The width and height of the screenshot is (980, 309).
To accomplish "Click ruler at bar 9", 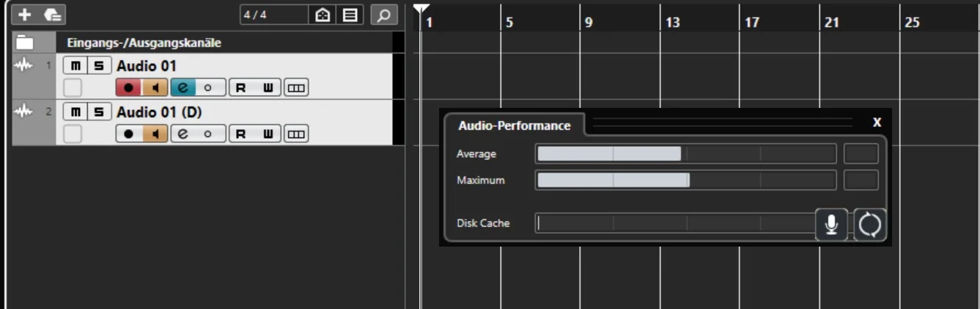I will tap(589, 22).
